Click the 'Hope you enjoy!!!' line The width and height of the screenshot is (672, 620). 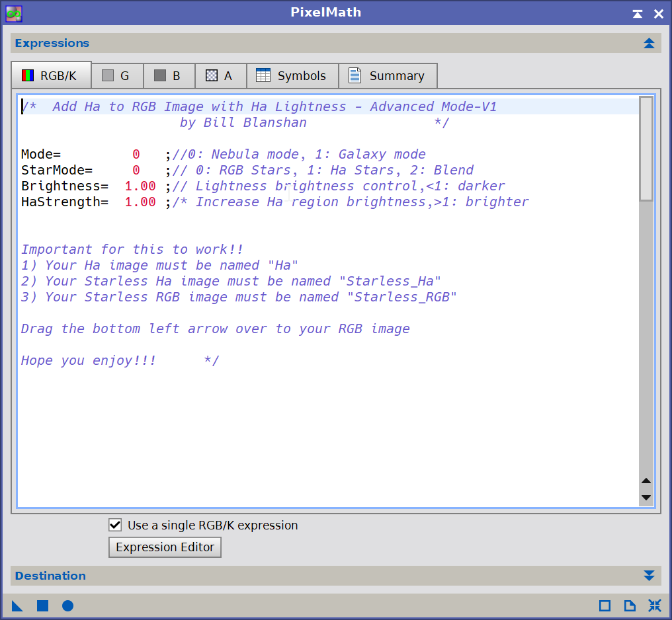(x=88, y=360)
